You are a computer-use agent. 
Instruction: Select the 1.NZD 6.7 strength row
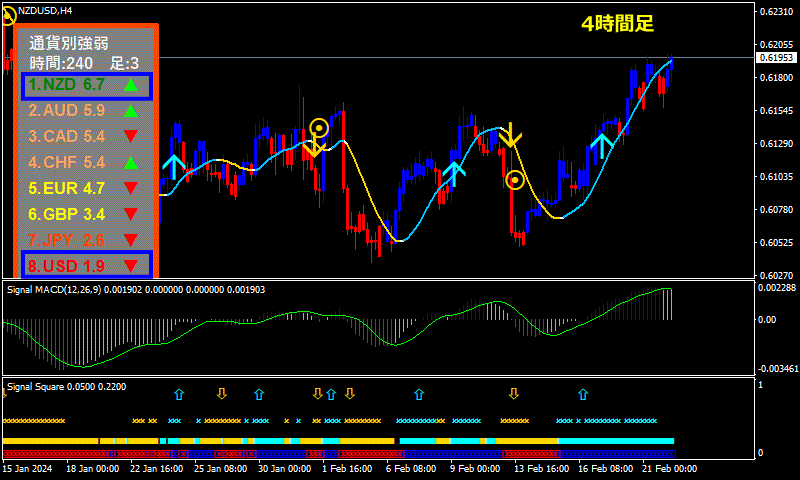pos(86,86)
